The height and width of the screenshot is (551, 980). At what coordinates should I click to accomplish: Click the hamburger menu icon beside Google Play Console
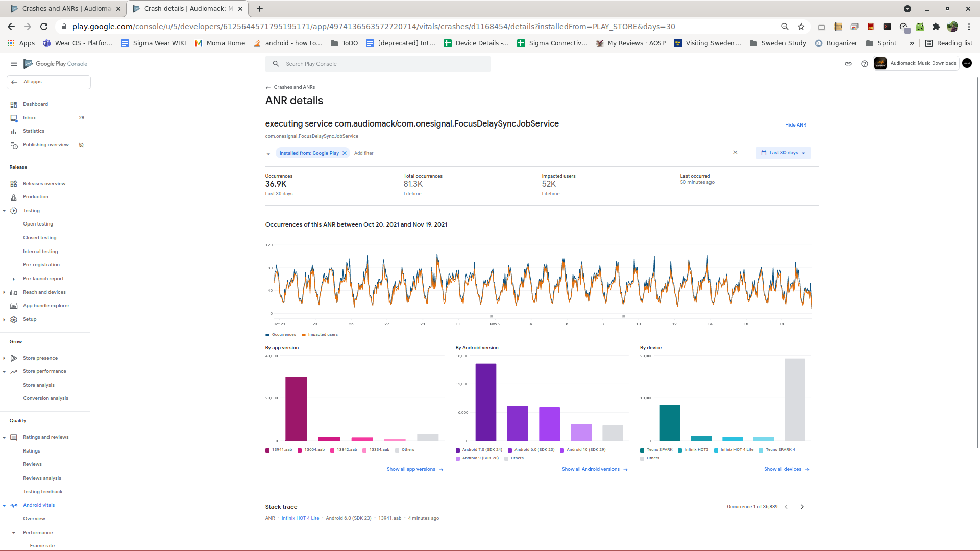coord(14,64)
